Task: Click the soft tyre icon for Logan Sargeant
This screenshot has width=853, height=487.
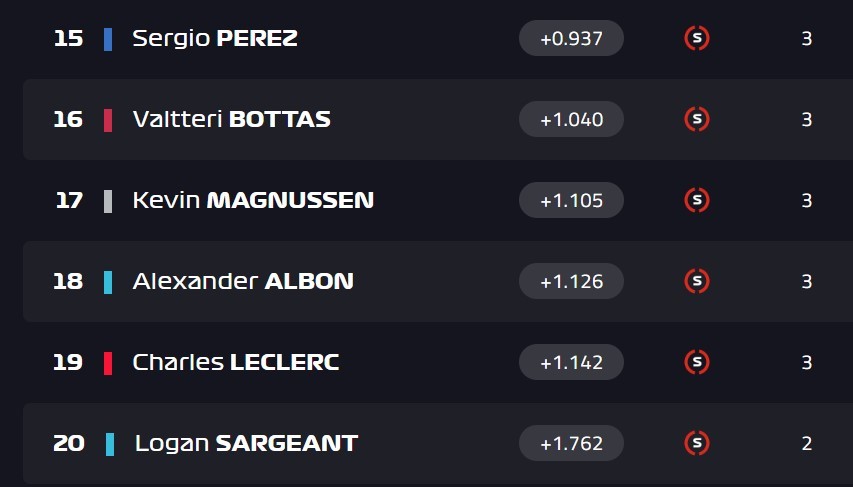Action: pyautogui.click(x=697, y=443)
